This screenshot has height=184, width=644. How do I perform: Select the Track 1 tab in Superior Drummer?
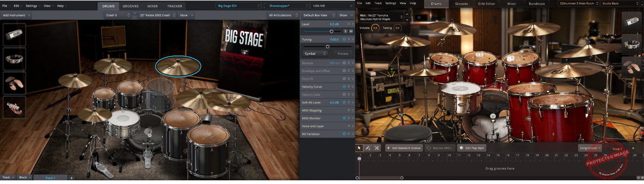50,178
